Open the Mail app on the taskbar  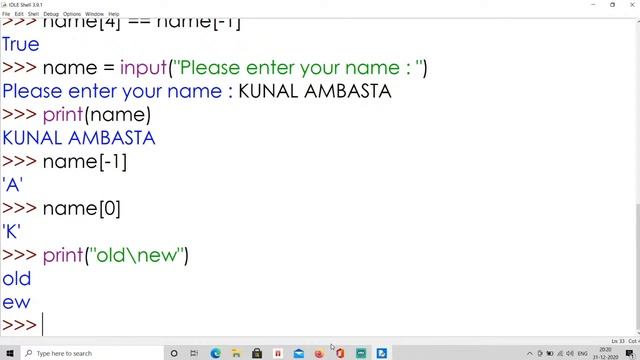click(x=299, y=353)
